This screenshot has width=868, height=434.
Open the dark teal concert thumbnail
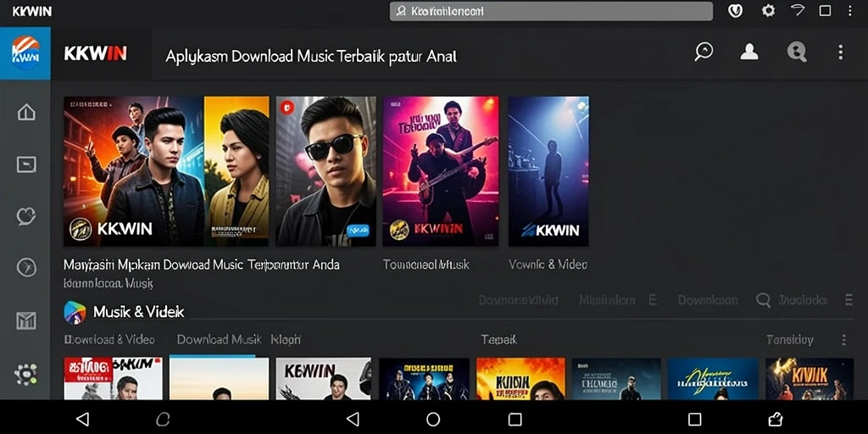click(616, 379)
